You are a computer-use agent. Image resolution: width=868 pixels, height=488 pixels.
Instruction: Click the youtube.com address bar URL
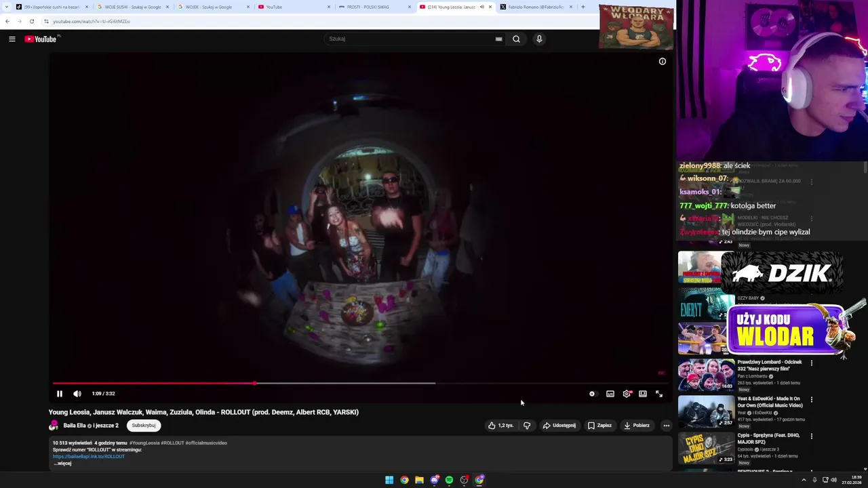(92, 21)
